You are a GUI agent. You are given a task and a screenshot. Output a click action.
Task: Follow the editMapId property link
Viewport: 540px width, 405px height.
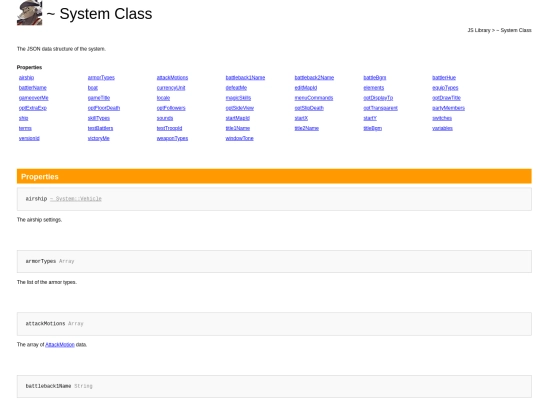[305, 88]
